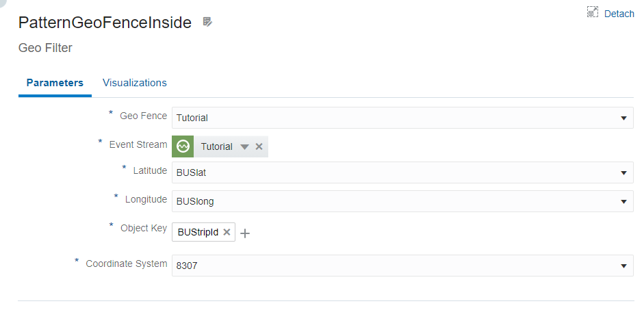
Task: Click the Detach panel icon
Action: click(x=593, y=12)
